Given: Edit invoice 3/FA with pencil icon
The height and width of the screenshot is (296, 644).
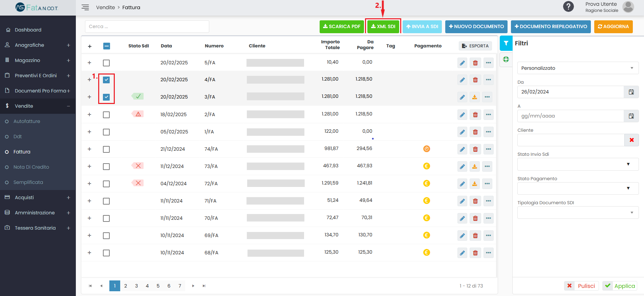Looking at the screenshot, I should 462,97.
